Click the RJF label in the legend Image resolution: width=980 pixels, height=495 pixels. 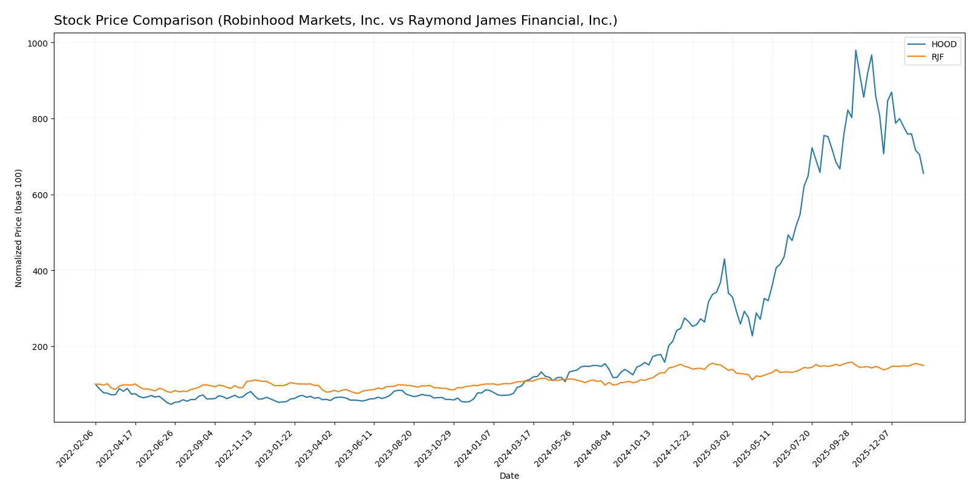[937, 57]
